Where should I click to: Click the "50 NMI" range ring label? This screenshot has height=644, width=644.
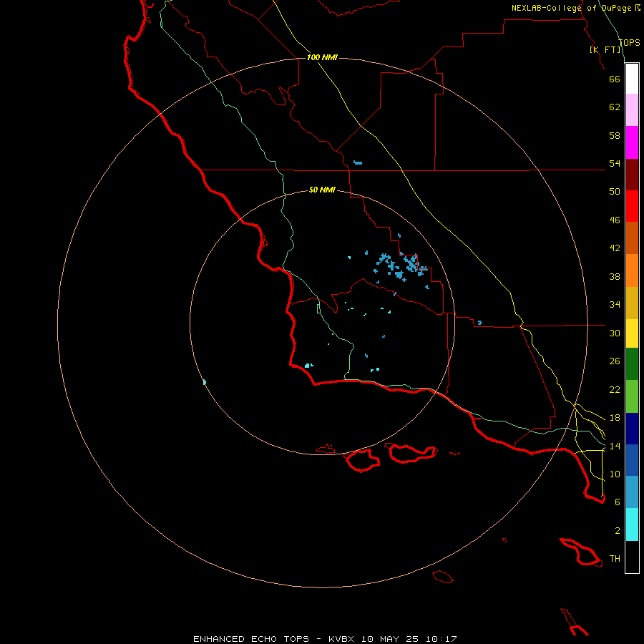(x=322, y=190)
